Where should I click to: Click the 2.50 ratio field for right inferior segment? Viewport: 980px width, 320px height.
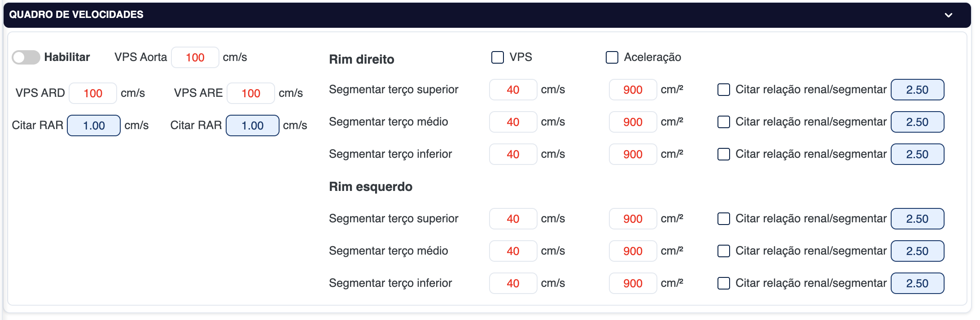pos(917,154)
